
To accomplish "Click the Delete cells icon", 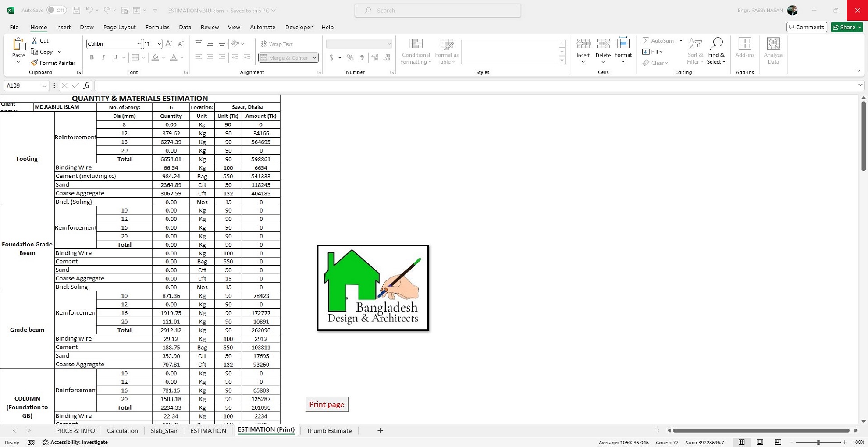I will click(603, 44).
